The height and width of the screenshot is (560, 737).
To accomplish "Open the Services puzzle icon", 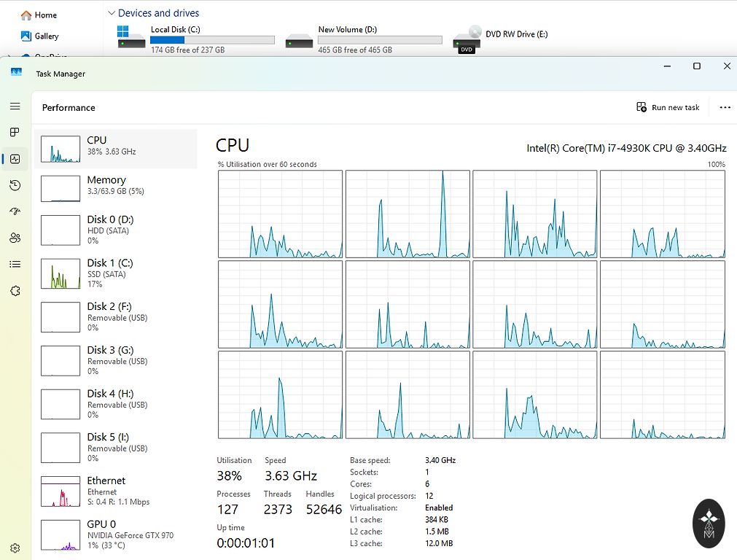I will pyautogui.click(x=15, y=290).
